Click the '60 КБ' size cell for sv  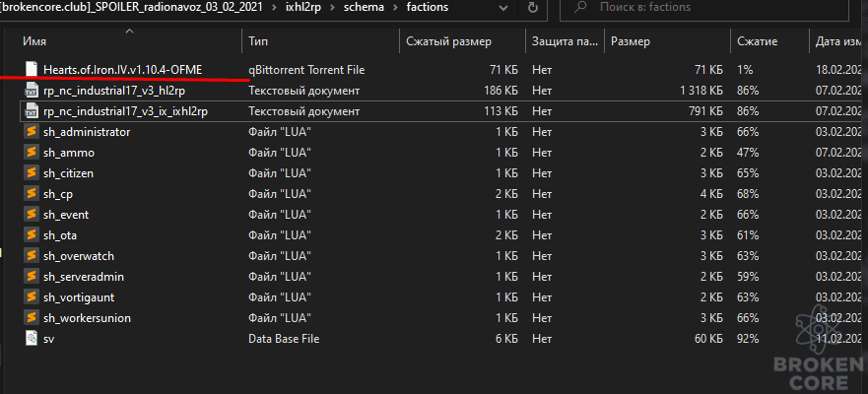click(x=706, y=339)
